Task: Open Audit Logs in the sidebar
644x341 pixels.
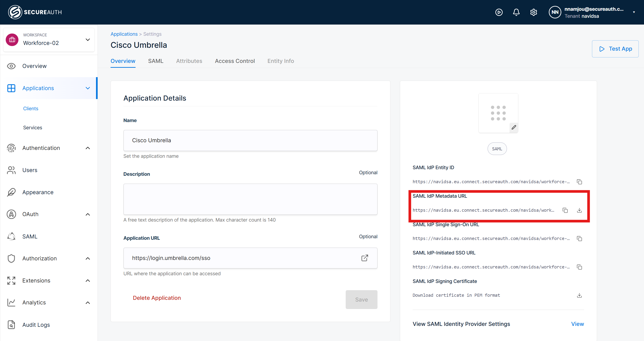Action: point(36,325)
